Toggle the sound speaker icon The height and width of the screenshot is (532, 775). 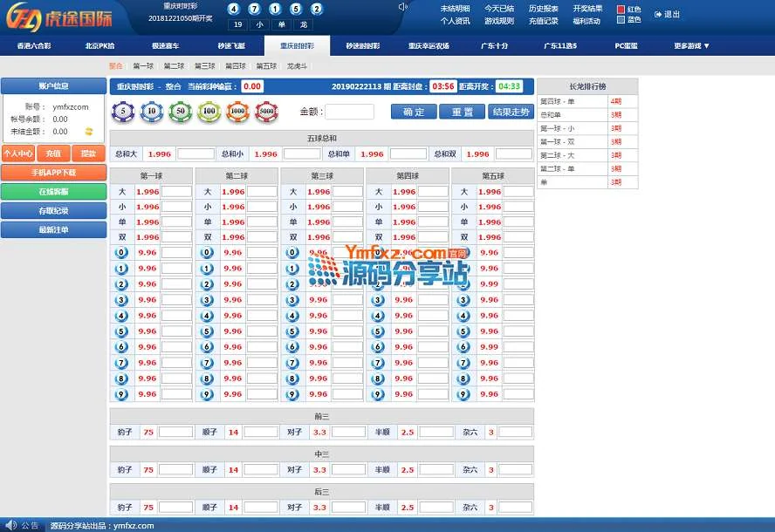pyautogui.click(x=402, y=7)
